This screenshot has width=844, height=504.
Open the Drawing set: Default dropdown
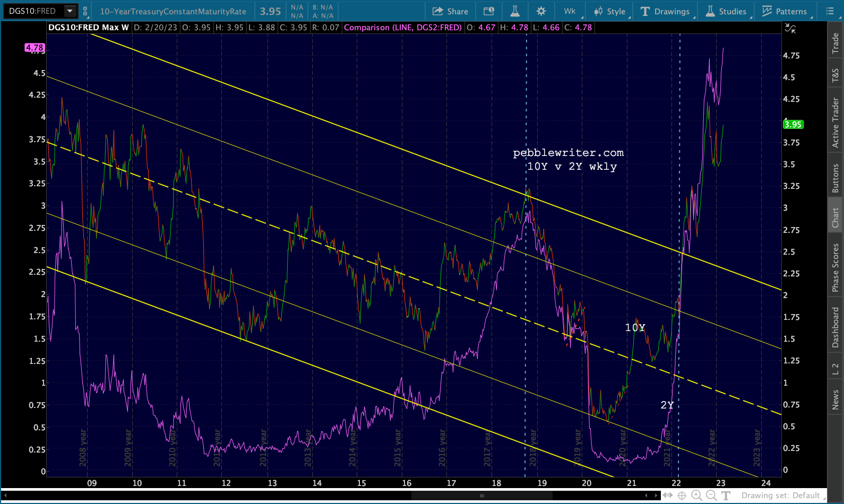782,496
